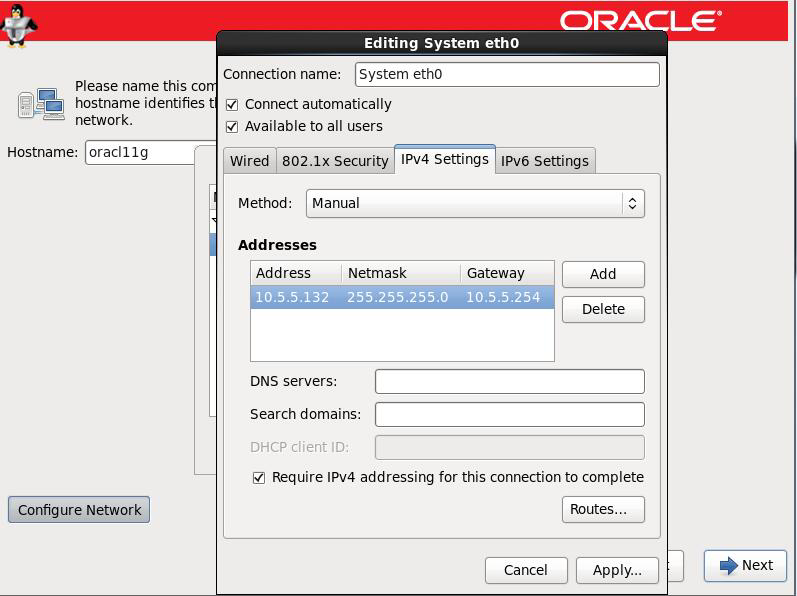Cancel editing System eth0
This screenshot has height=596, width=797.
[526, 570]
